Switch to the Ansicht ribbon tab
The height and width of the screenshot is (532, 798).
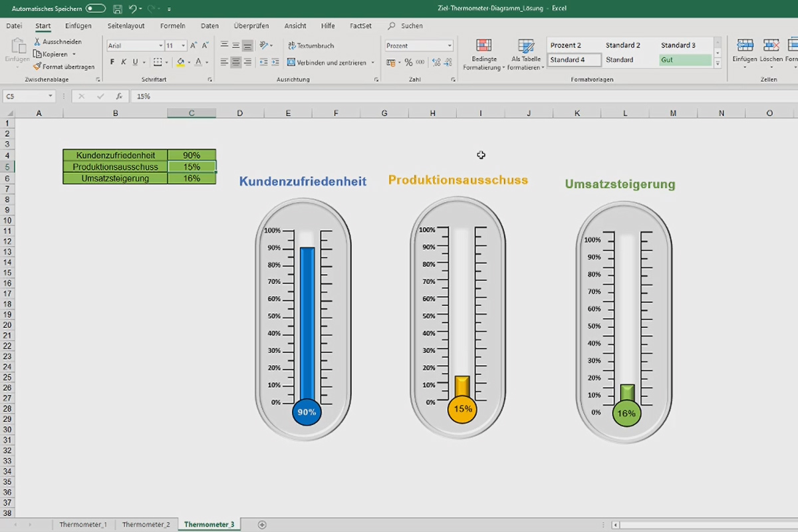pos(295,26)
